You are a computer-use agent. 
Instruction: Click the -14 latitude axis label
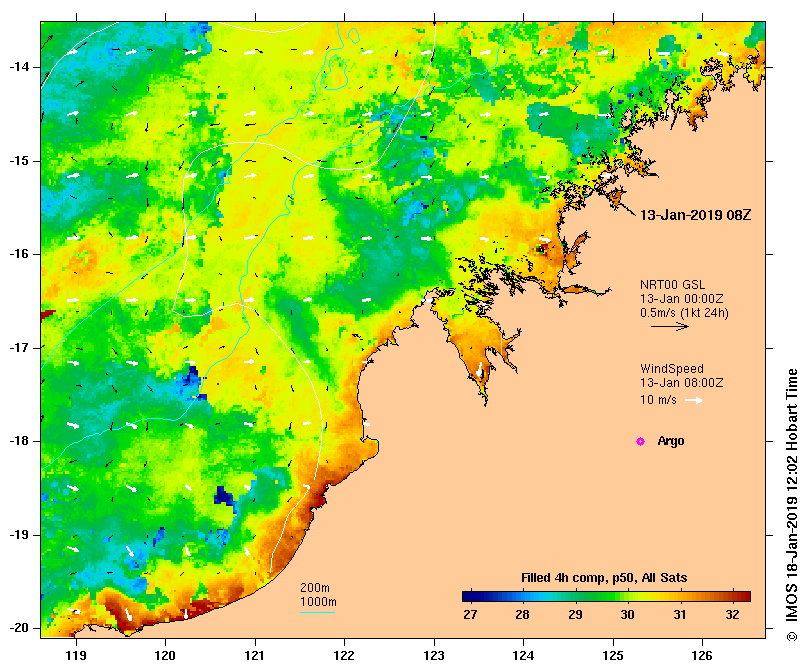[19, 67]
